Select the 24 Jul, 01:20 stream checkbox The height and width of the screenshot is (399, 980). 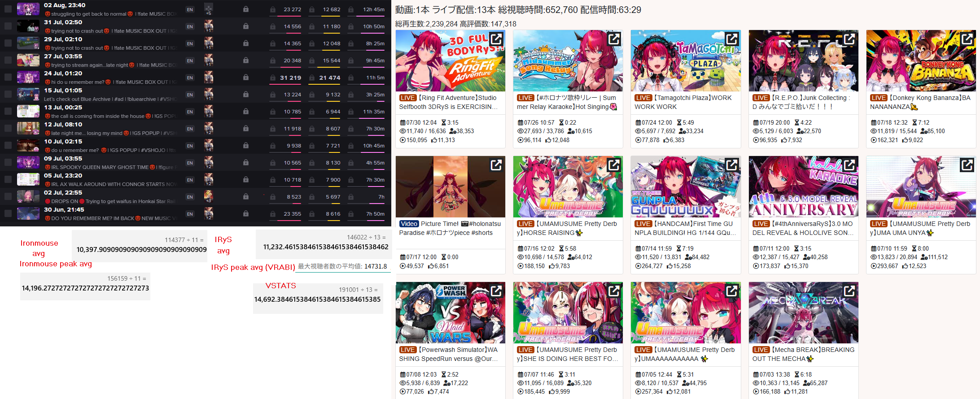click(8, 77)
